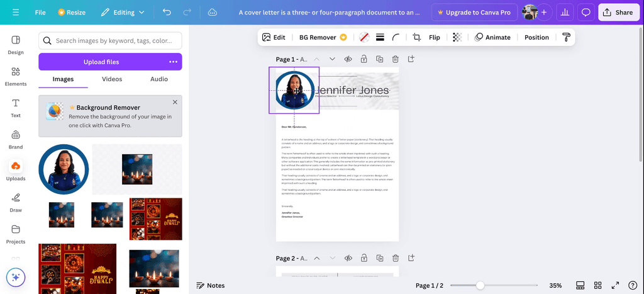Click the zoom slider handle
The height and width of the screenshot is (294, 644).
pos(480,285)
